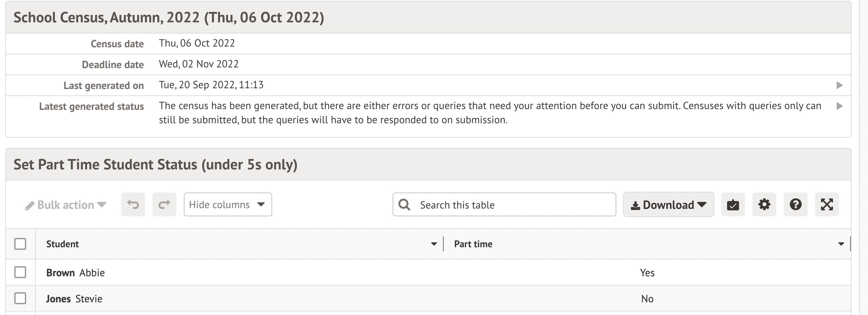This screenshot has width=868, height=315.
Task: Open the Download dropdown menu
Action: pos(669,204)
